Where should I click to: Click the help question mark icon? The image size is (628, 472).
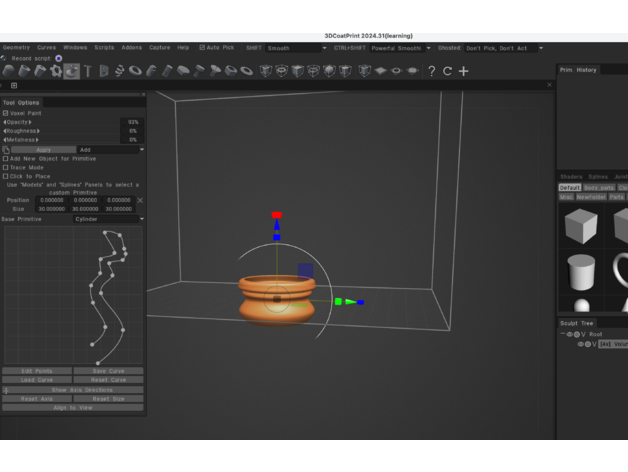point(431,71)
